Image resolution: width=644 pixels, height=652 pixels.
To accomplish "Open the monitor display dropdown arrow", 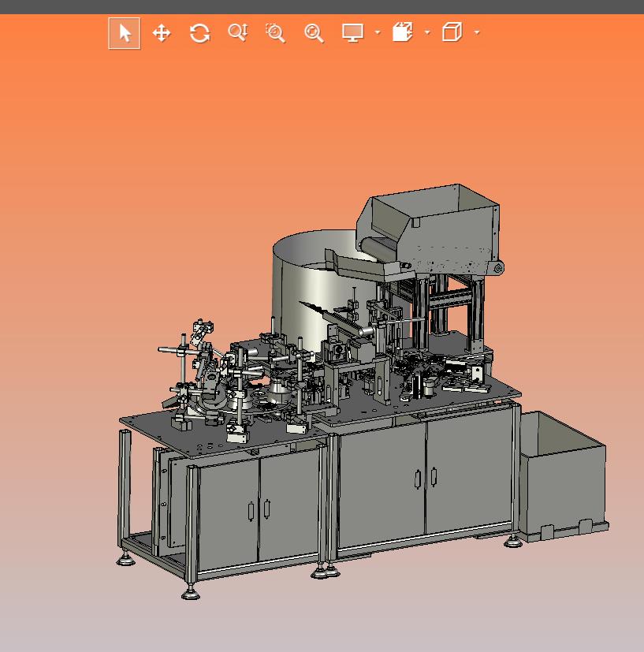I will [x=378, y=32].
